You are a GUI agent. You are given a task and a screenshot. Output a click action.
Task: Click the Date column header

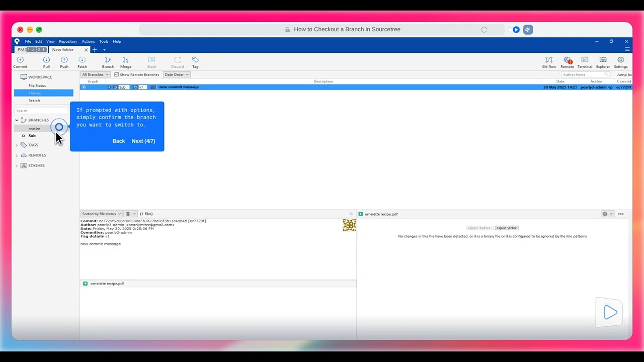[560, 81]
